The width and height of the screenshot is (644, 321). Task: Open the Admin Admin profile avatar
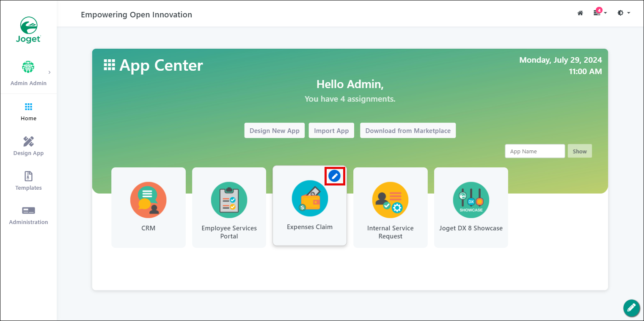28,67
